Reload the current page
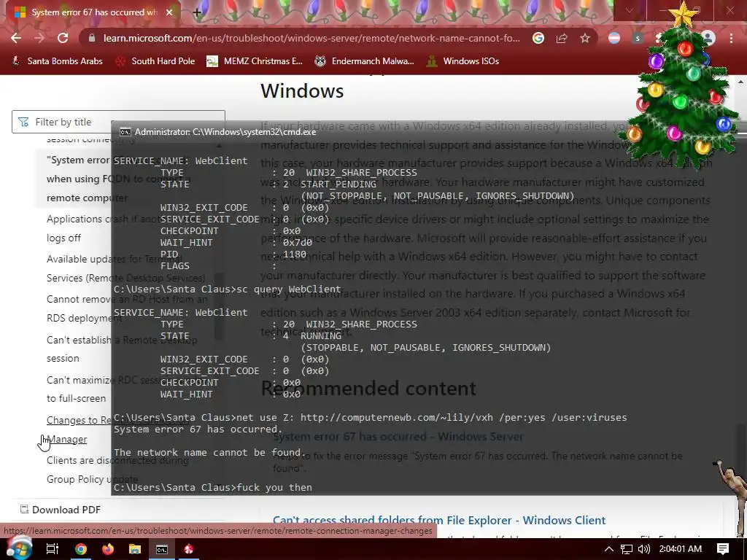This screenshot has width=747, height=560. click(x=63, y=38)
